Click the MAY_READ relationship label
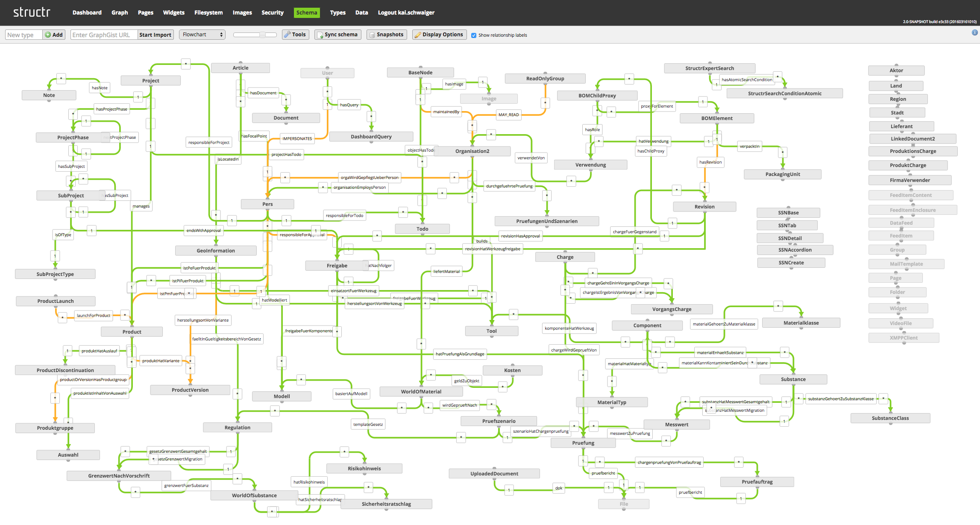 click(x=508, y=114)
